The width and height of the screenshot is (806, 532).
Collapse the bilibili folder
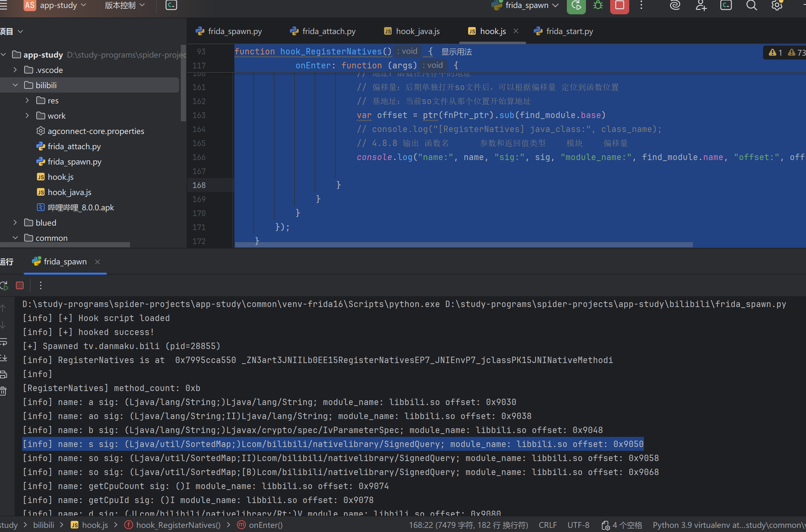(x=15, y=85)
